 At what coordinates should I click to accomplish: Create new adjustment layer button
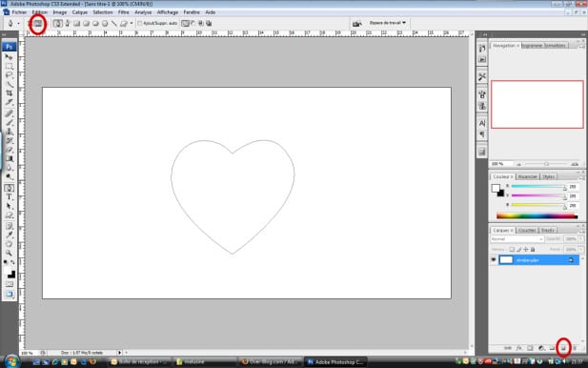pos(541,348)
